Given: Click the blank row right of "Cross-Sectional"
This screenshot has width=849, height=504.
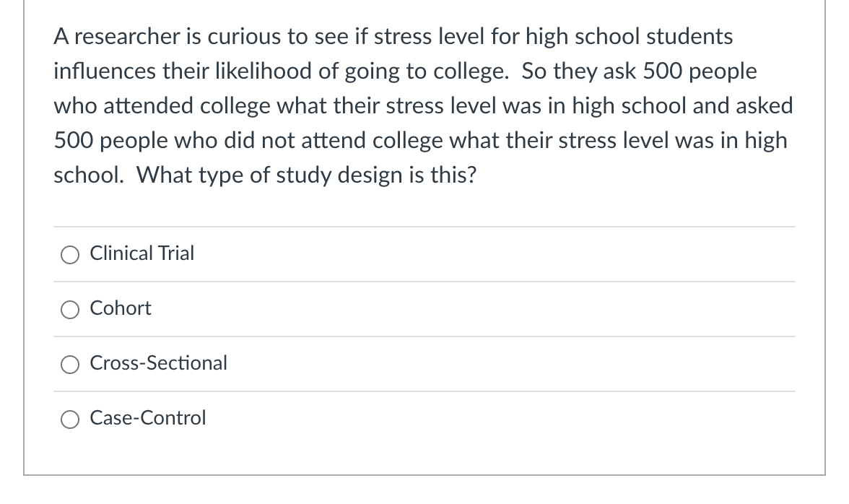Looking at the screenshot, I should click(x=505, y=362).
